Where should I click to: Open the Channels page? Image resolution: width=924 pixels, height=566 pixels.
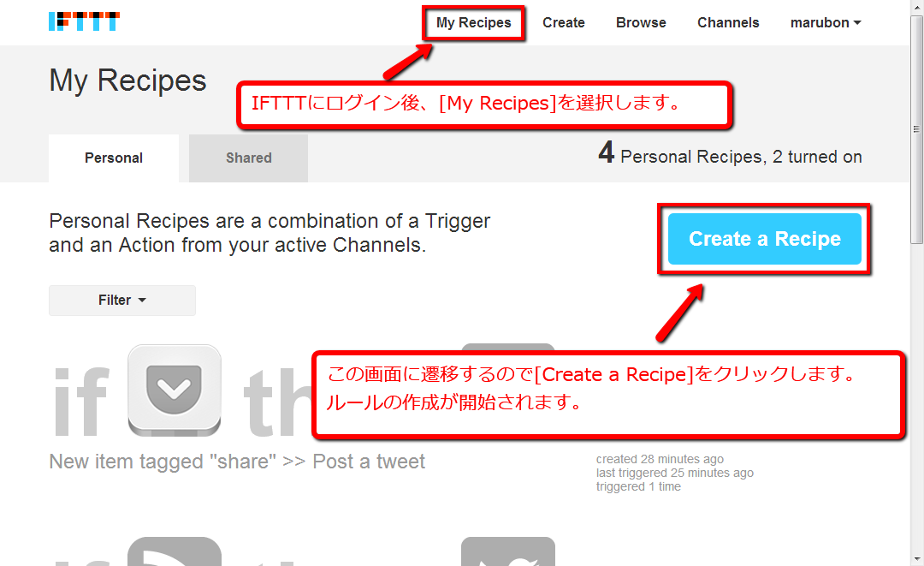[x=728, y=22]
